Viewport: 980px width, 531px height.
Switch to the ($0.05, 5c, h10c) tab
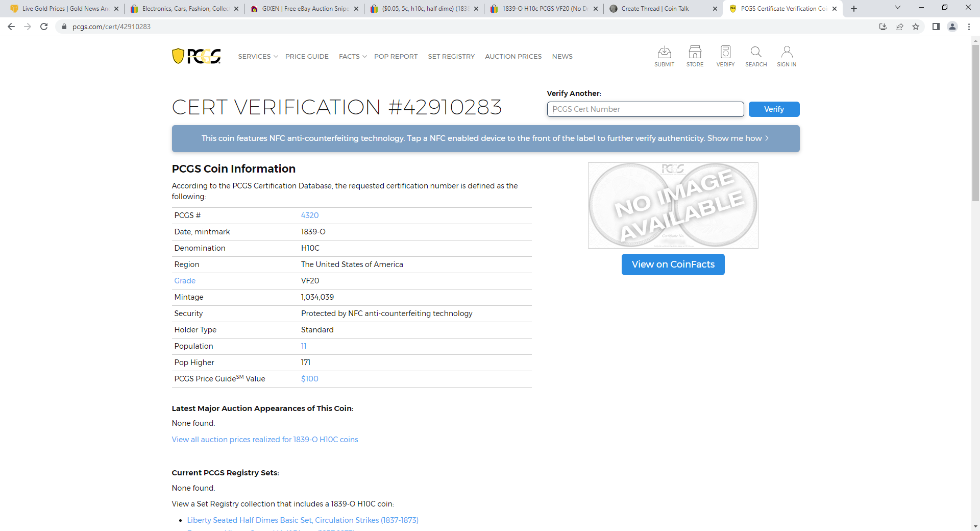425,9
